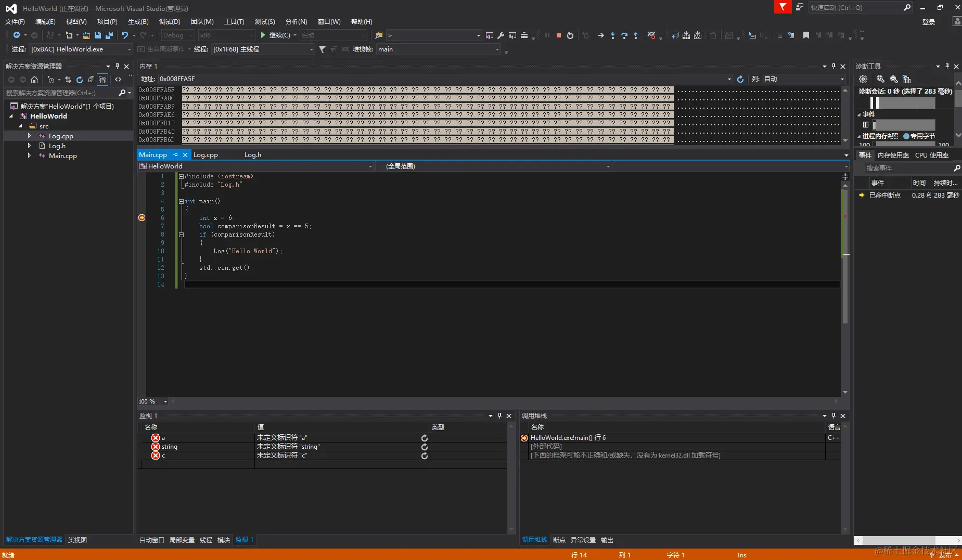The width and height of the screenshot is (962, 560).
Task: Refresh the Memory 1 window address
Action: 740,79
